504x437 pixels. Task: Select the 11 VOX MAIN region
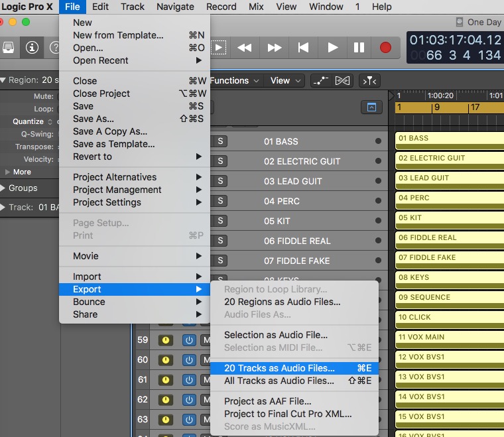450,340
